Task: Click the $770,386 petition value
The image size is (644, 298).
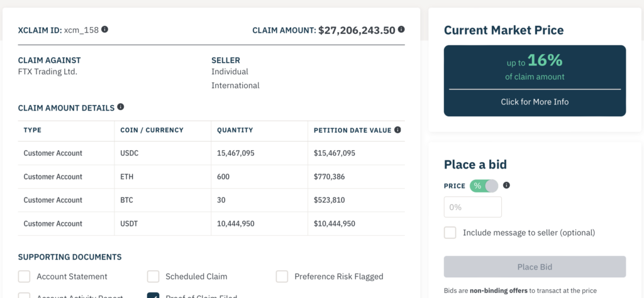Action: pyautogui.click(x=330, y=177)
